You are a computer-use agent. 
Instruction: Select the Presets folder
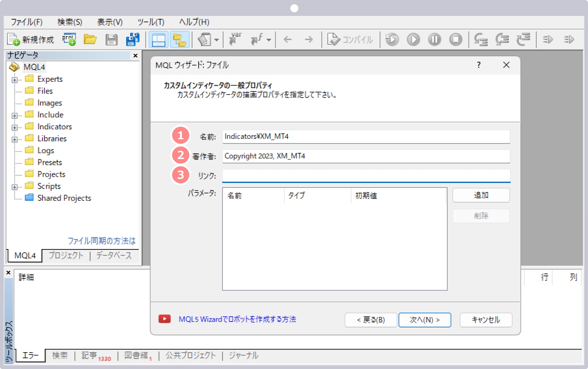coord(50,162)
